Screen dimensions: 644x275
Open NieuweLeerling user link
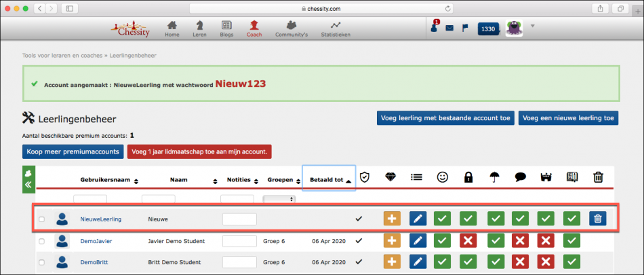coord(100,219)
